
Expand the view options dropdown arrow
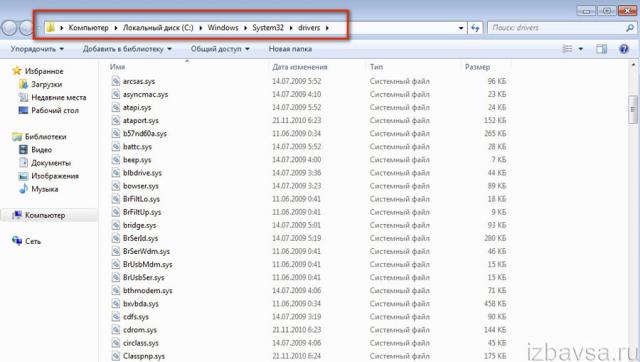[x=580, y=49]
